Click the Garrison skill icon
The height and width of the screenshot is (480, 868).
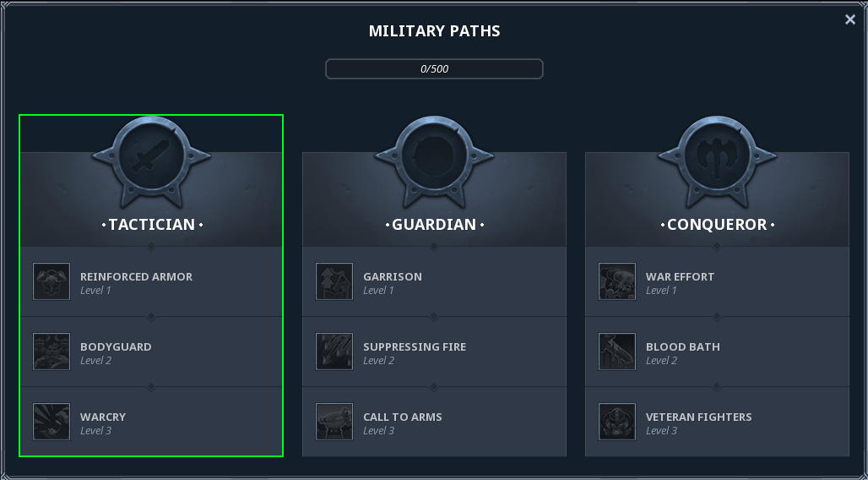334,281
